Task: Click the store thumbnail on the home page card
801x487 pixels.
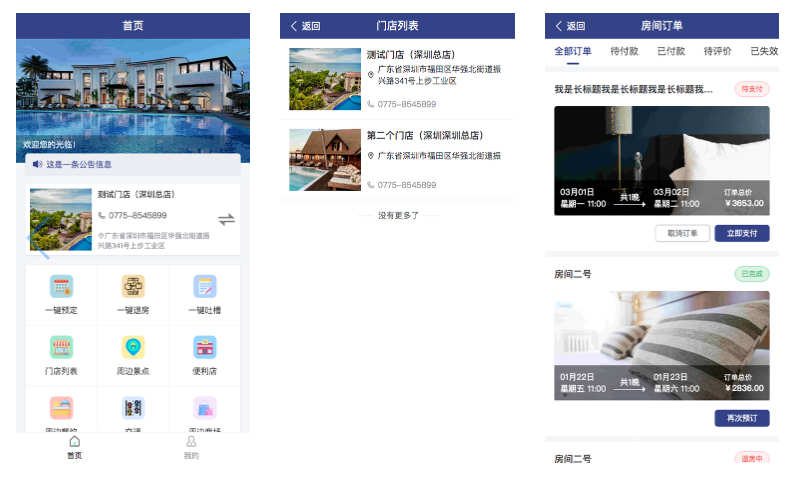Action: (x=61, y=220)
